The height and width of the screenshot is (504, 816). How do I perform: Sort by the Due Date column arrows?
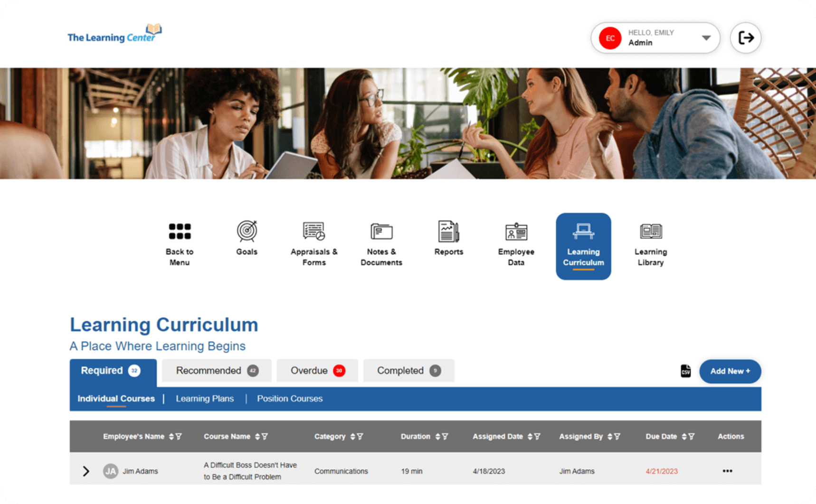pyautogui.click(x=684, y=437)
